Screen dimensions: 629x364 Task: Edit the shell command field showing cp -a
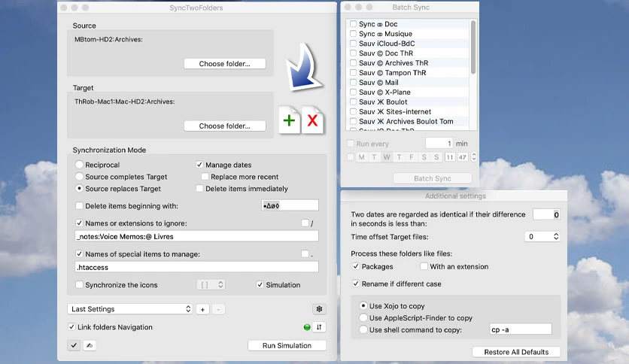[x=521, y=329]
